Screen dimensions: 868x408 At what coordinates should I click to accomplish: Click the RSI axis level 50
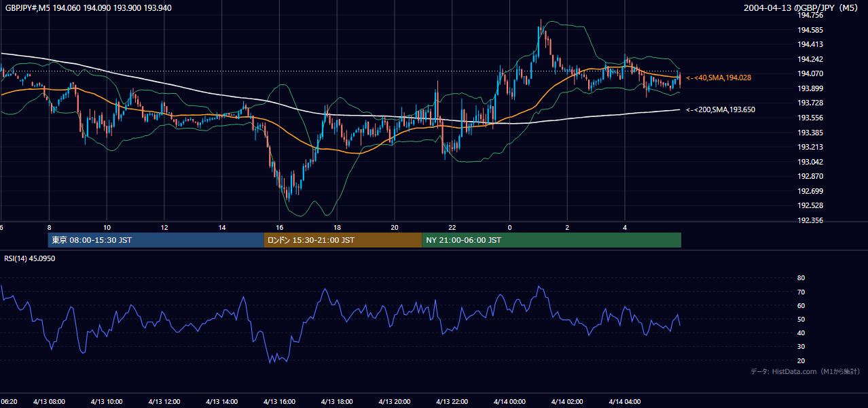click(x=801, y=319)
